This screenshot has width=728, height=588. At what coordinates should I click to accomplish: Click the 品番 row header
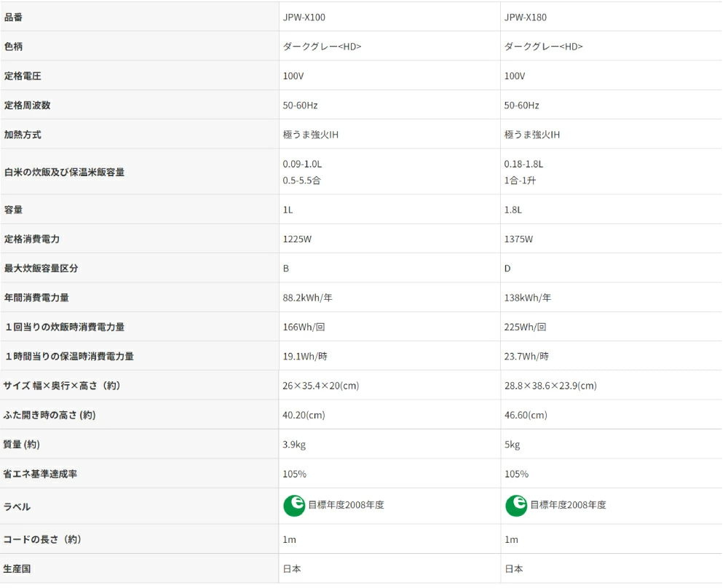point(13,17)
